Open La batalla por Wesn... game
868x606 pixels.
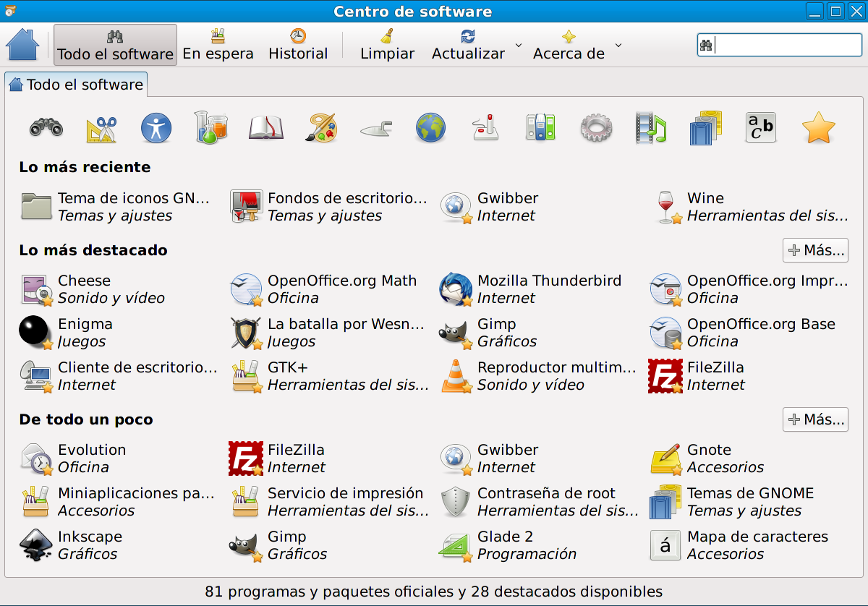click(x=327, y=333)
